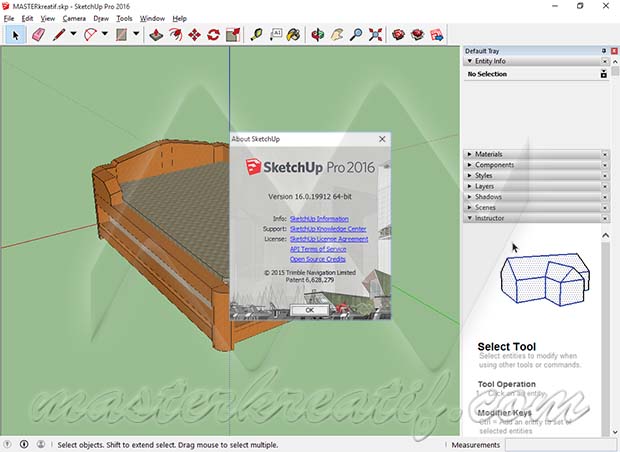The image size is (620, 452).
Task: Select the Orbit tool
Action: point(318,35)
